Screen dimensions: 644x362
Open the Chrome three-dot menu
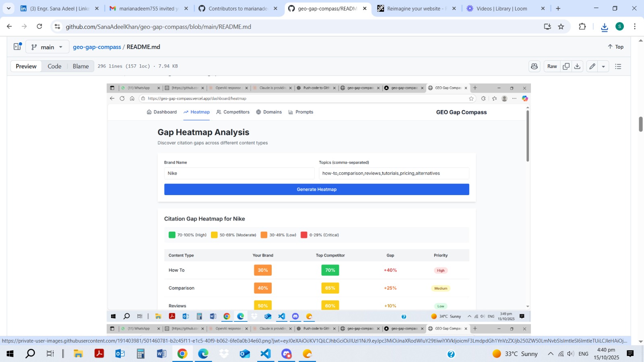[635, 27]
